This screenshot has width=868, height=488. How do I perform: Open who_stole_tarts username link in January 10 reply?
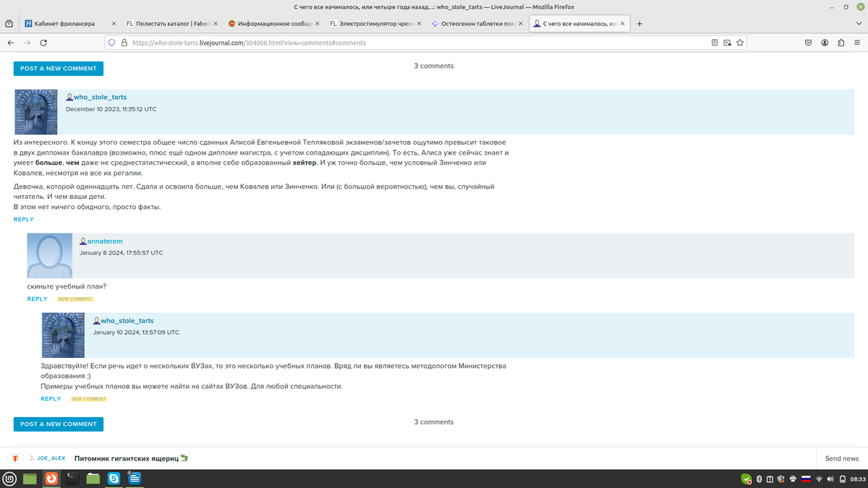point(127,321)
